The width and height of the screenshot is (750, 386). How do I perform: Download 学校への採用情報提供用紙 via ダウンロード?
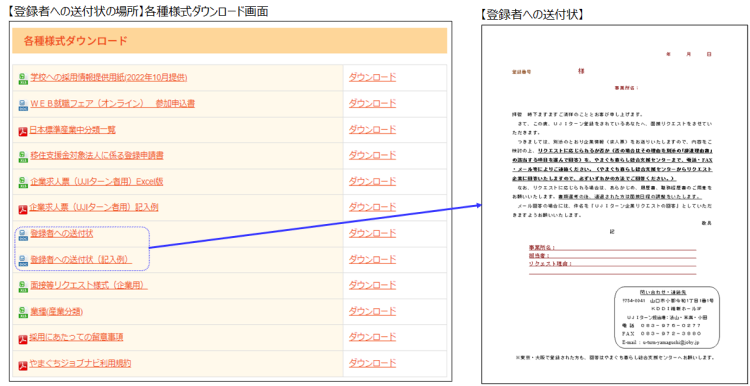click(x=372, y=77)
